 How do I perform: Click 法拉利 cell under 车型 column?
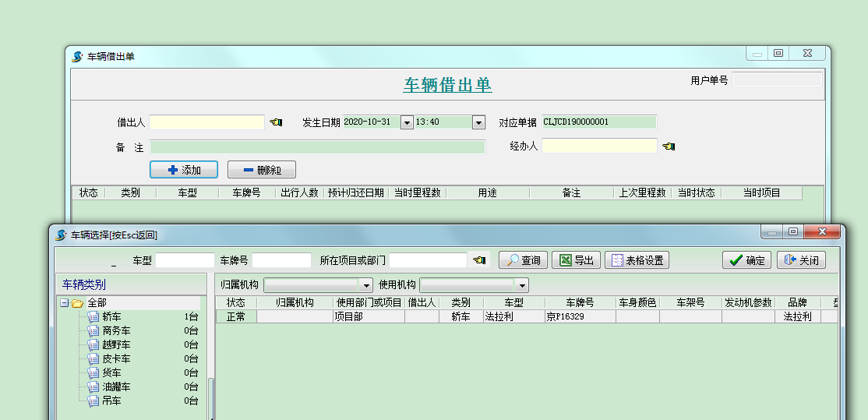click(514, 316)
